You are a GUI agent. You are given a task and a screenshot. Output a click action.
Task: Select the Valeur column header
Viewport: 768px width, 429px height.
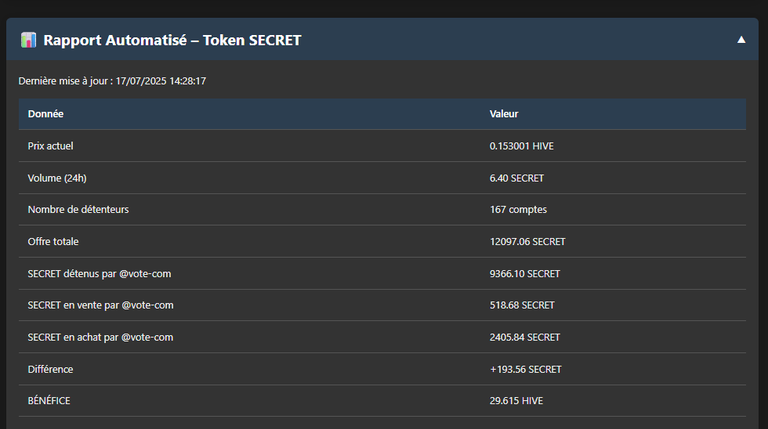(504, 114)
